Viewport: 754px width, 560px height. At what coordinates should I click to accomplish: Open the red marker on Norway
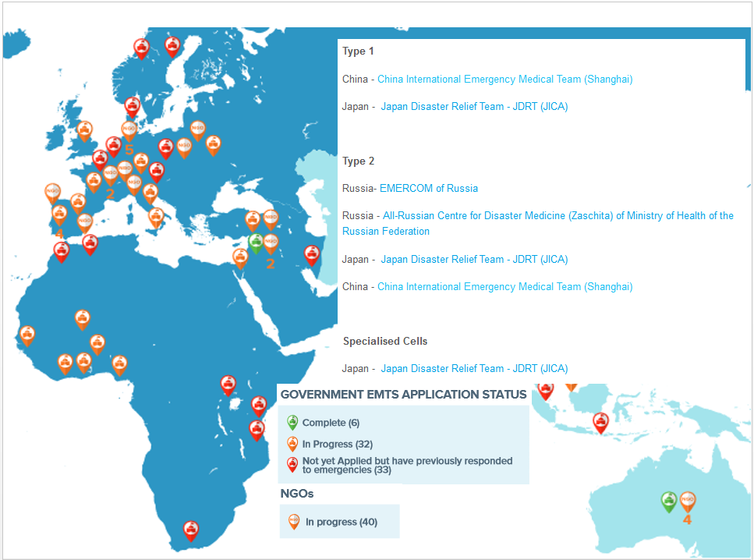point(141,48)
